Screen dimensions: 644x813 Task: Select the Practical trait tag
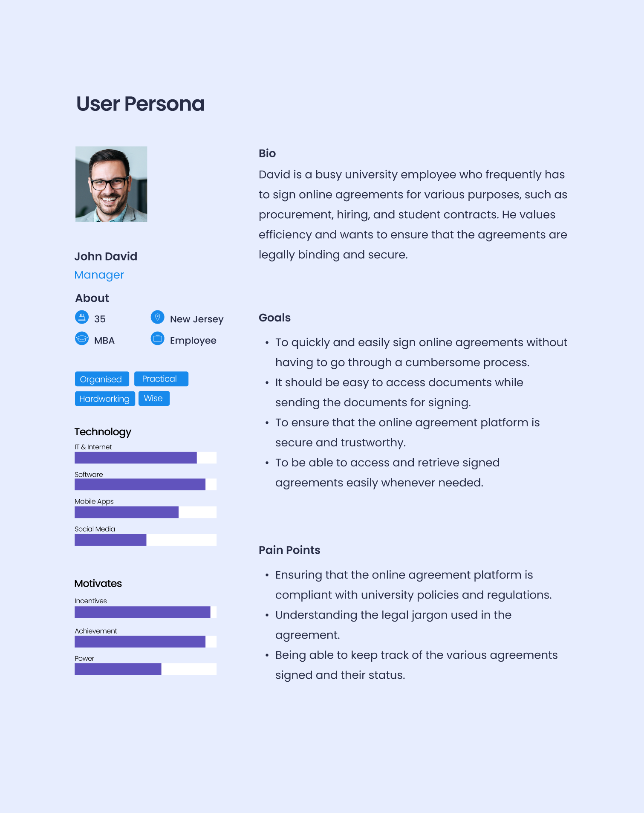[x=161, y=379]
